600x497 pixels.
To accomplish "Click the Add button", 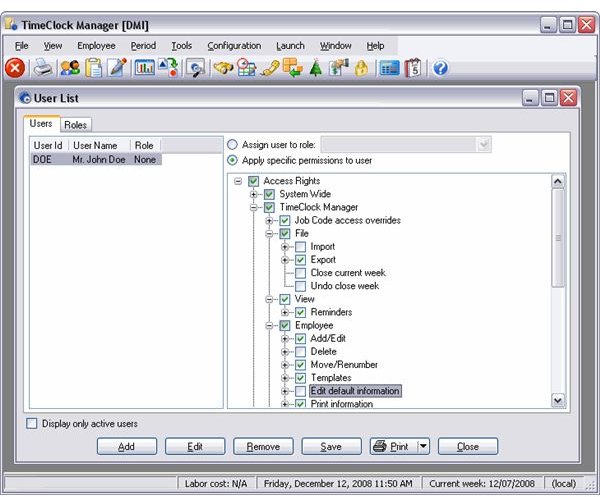I will coord(127,446).
